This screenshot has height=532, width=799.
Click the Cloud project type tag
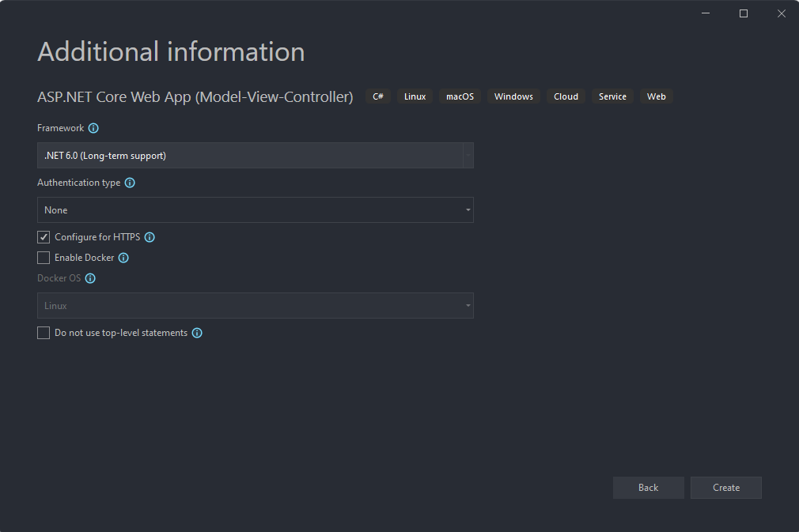[x=566, y=96]
